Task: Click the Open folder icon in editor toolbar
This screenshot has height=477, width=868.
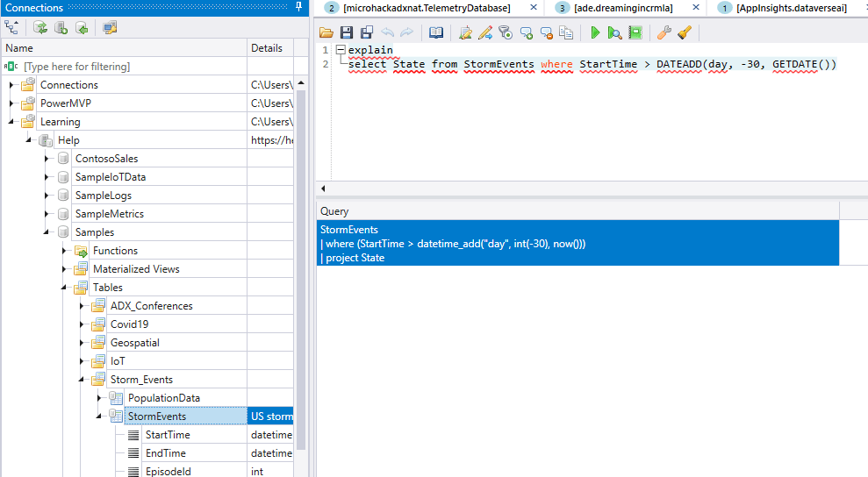Action: point(326,32)
